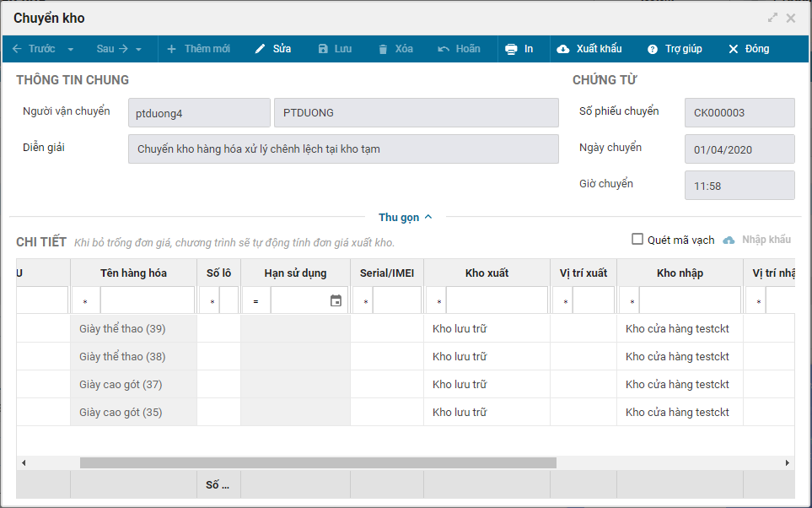Click Hạn sử dụng column header
Screen dimensions: 812x508
click(295, 273)
